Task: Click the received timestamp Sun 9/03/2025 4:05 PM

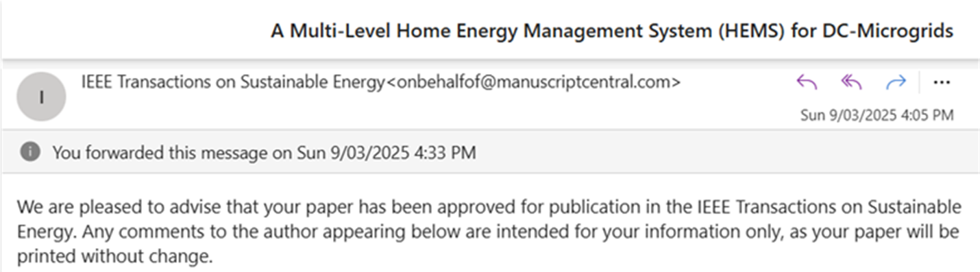Action: (x=877, y=114)
